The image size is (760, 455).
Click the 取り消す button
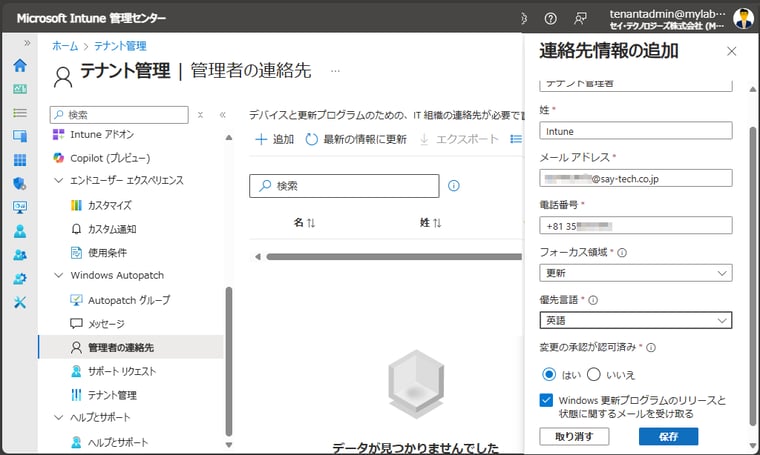(x=574, y=437)
